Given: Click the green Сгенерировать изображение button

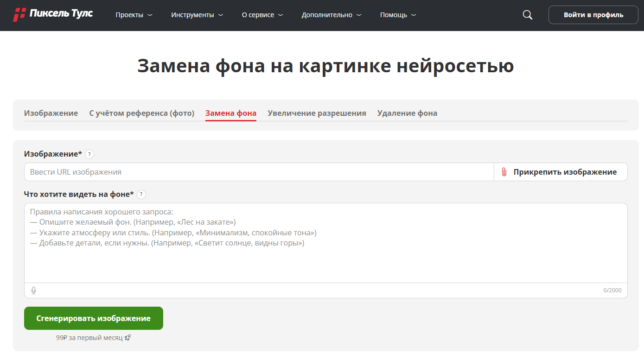Looking at the screenshot, I should 94,318.
